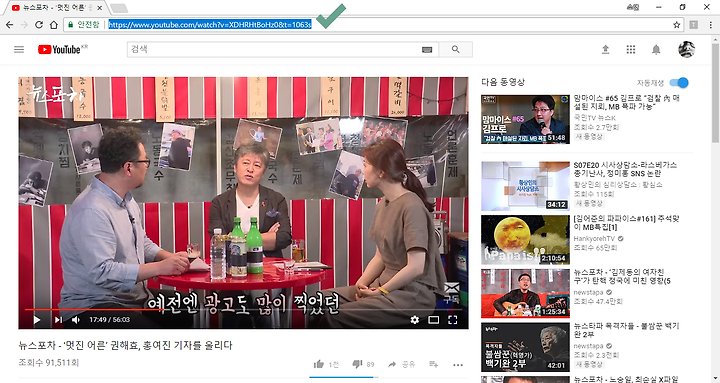Viewport: 720px width, 383px height.
Task: Reload the page
Action: 39,25
